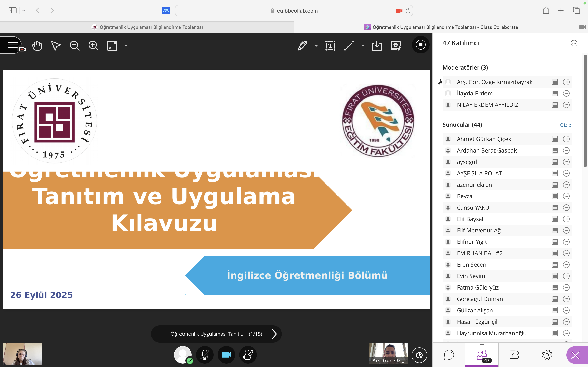Click the clear annotations icon
The width and height of the screenshot is (588, 367).
point(395,46)
